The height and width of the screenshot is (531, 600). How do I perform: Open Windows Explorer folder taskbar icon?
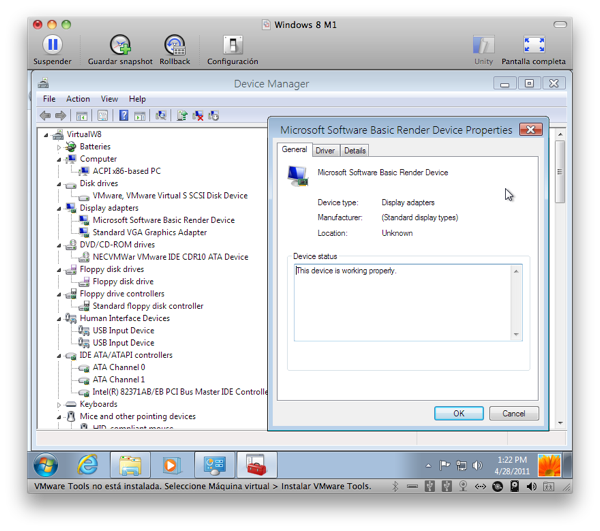(x=130, y=465)
